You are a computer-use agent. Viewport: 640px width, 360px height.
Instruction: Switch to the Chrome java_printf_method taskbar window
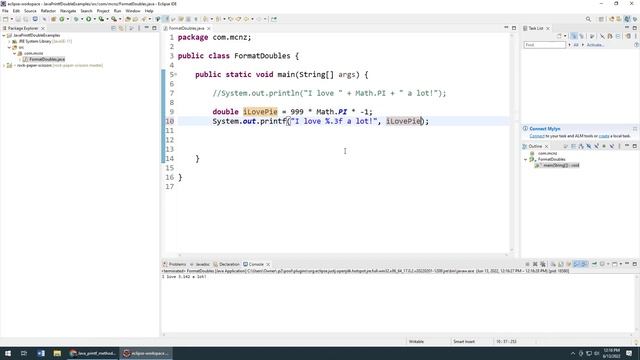[x=93, y=353]
